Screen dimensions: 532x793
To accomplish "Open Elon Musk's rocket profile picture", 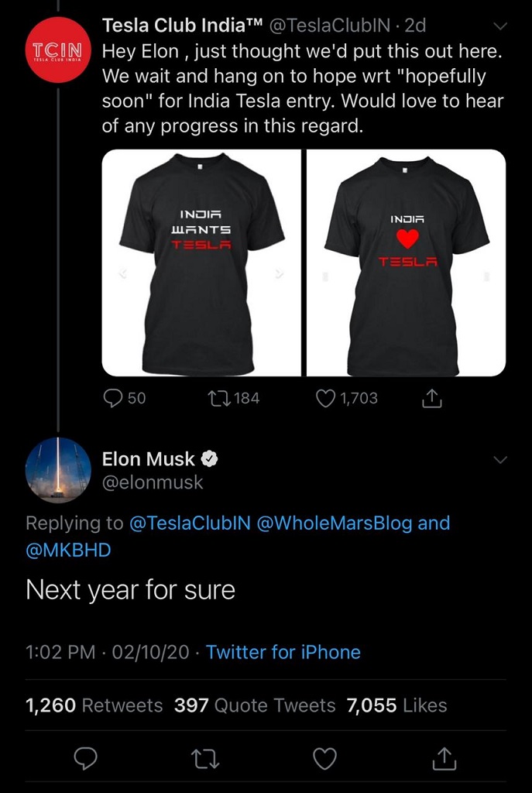I will (59, 471).
